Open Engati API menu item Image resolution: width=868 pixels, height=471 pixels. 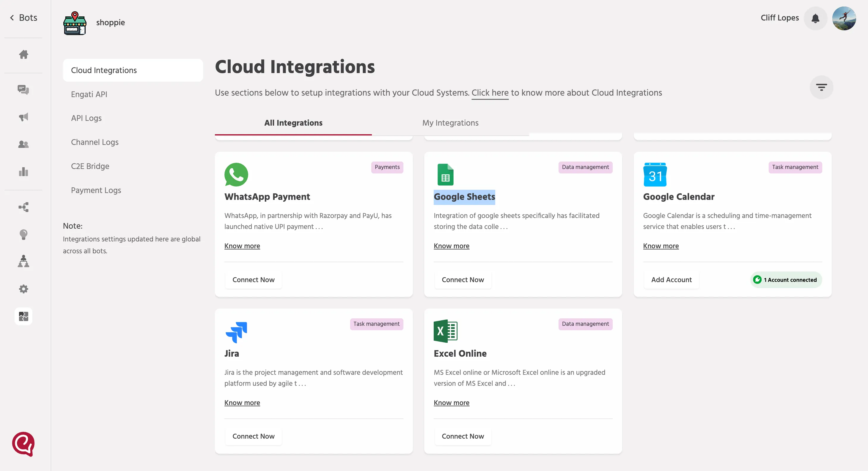point(89,94)
